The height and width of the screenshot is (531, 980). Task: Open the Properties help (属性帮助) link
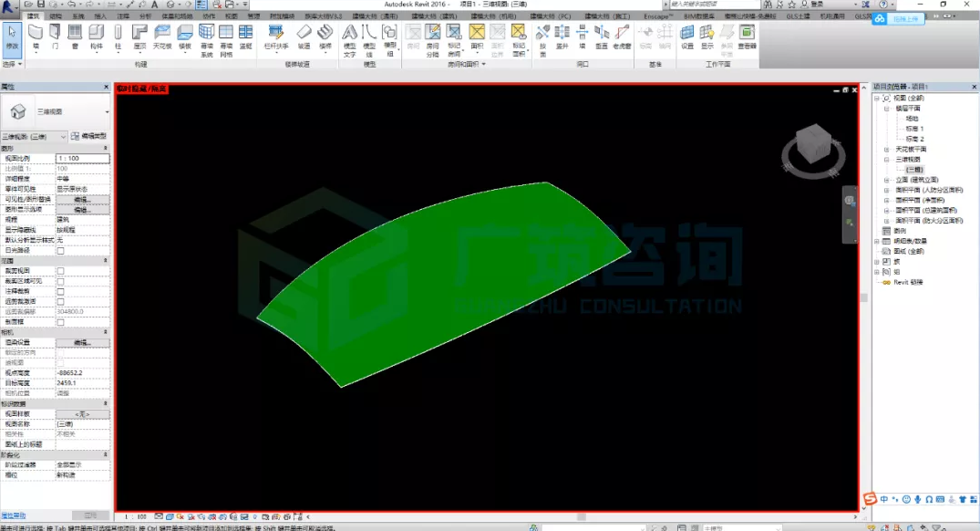pyautogui.click(x=13, y=516)
